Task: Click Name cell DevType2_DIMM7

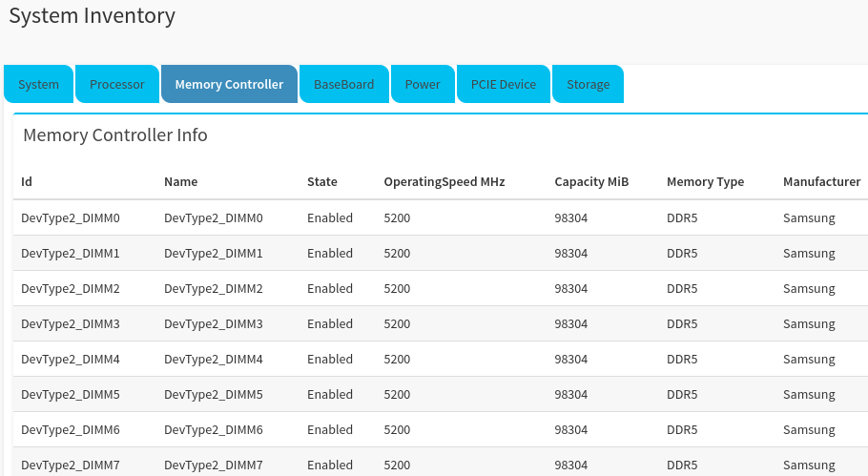Action: tap(213, 466)
